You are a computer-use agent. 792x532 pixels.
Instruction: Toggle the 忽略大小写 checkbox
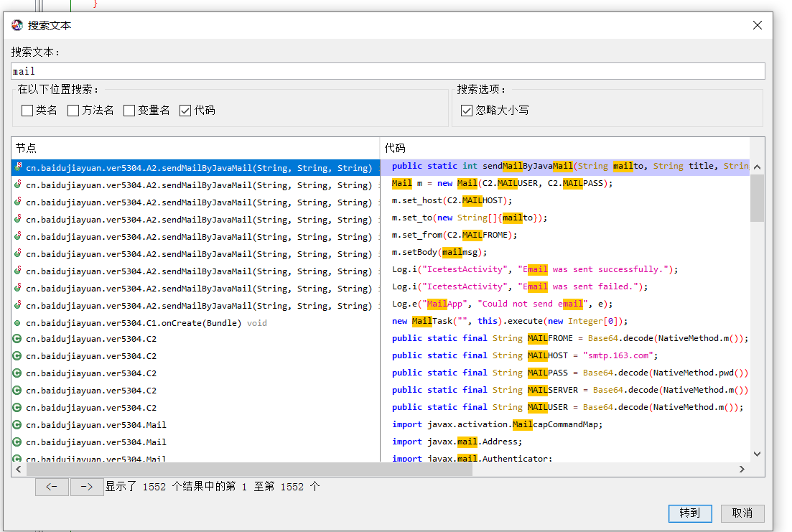tap(467, 110)
